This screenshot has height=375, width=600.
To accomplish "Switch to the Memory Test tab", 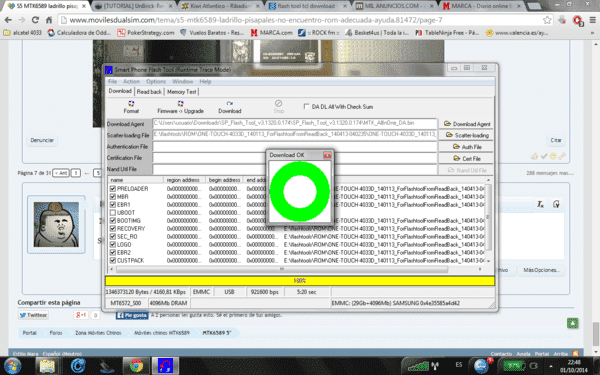I will point(182,92).
